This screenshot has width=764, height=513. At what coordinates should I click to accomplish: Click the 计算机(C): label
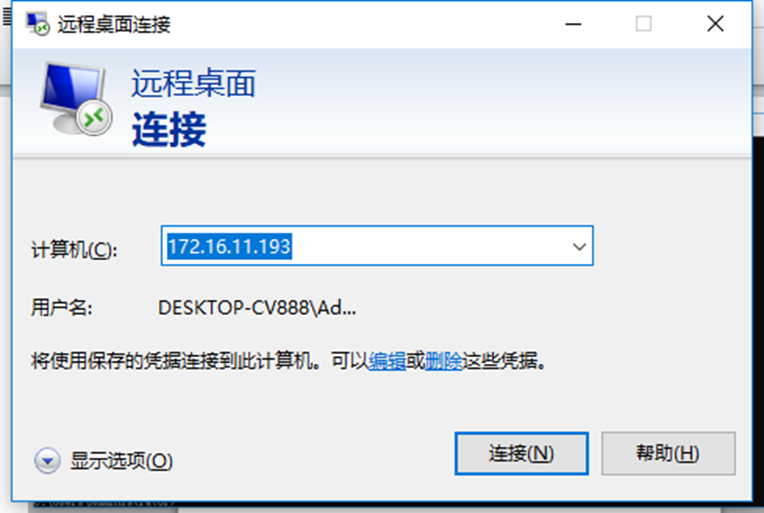tap(74, 250)
